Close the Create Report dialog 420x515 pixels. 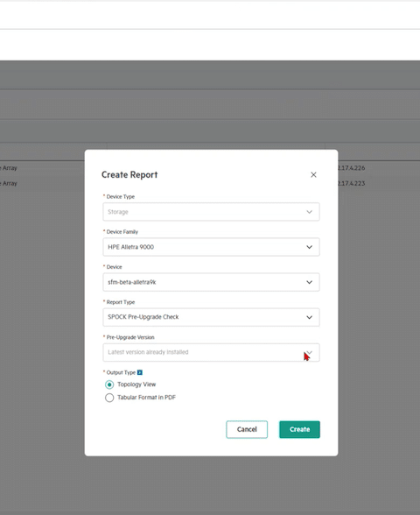(313, 175)
